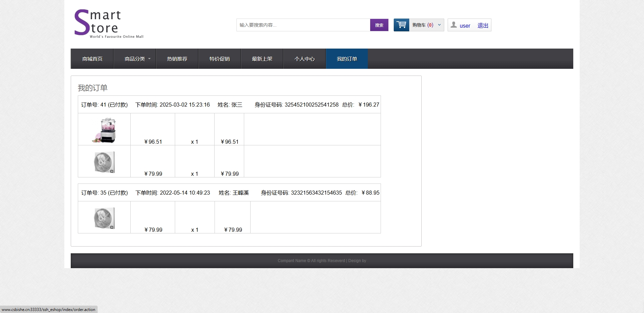Open the 特价促销 special offers tab

pos(220,59)
